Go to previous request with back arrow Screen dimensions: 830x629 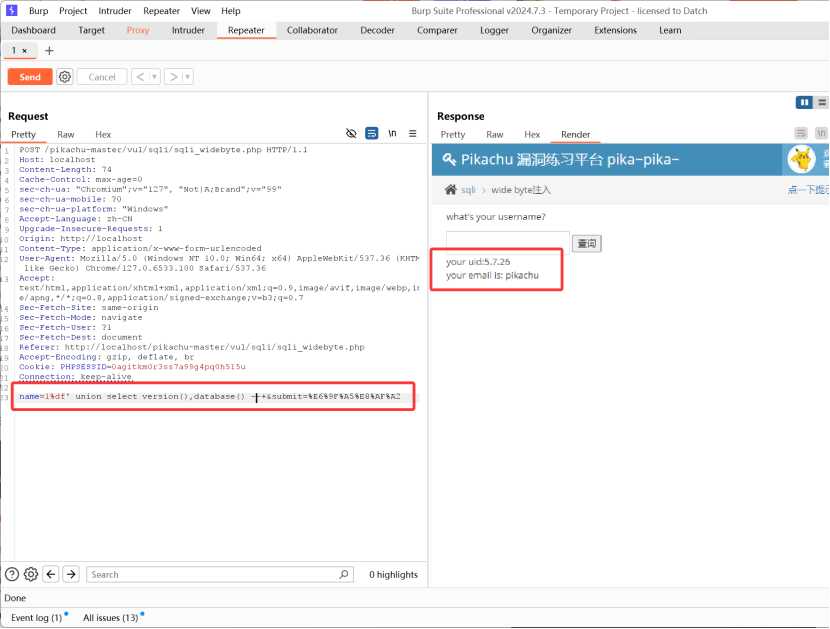tap(140, 77)
